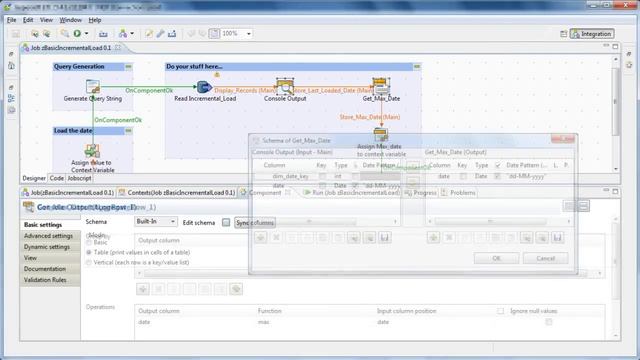Screen dimensions: 640x360
Task: Click OK in Schema of Get_Max_Date dialog
Action: tap(496, 258)
